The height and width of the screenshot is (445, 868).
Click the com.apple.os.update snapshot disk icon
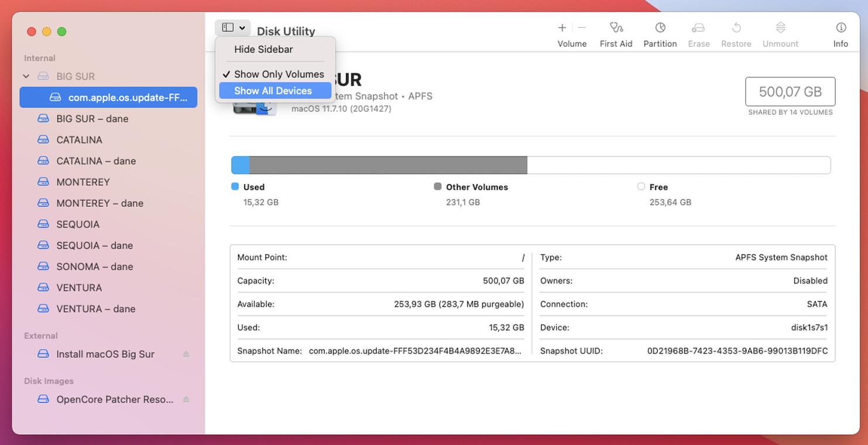[55, 97]
